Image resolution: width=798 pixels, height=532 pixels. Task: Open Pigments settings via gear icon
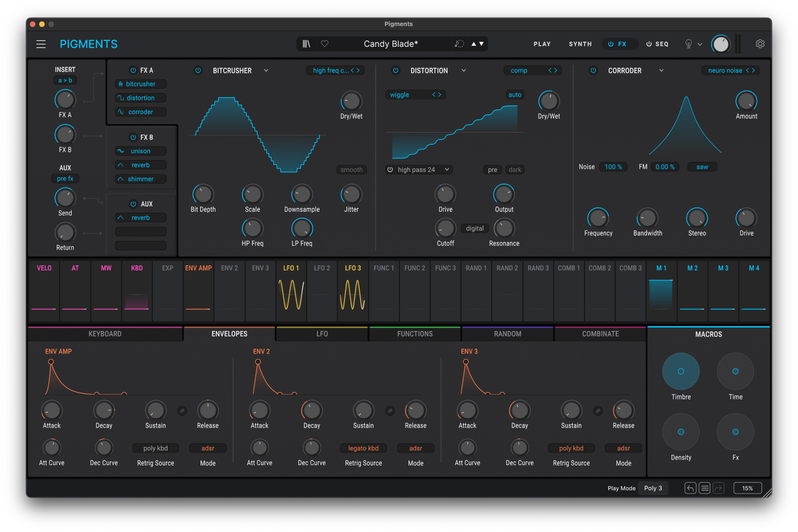(760, 44)
